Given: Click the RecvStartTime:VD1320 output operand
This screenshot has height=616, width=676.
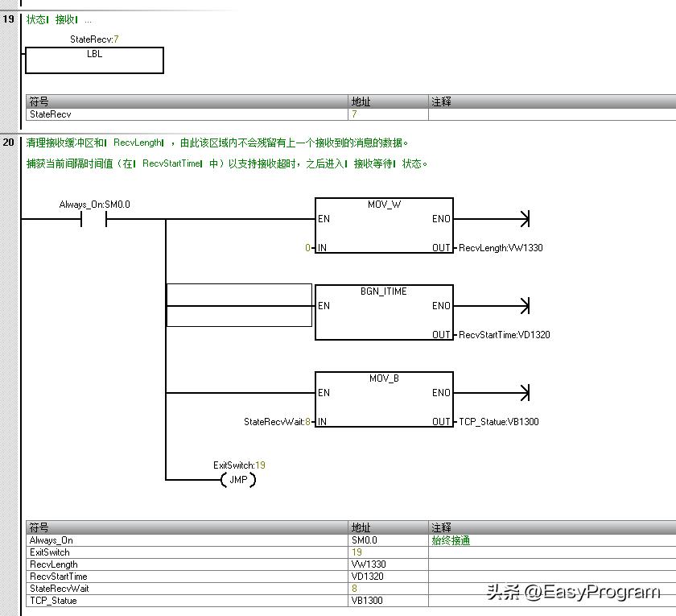Looking at the screenshot, I should pos(505,335).
